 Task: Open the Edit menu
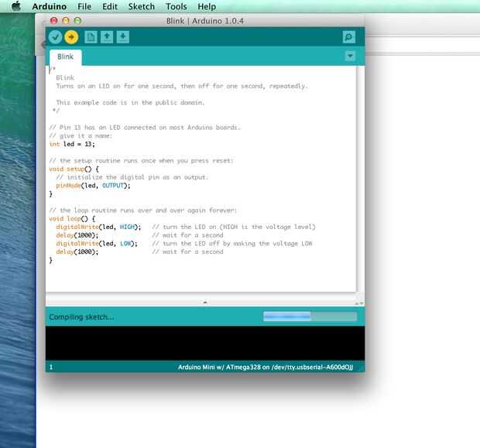110,6
